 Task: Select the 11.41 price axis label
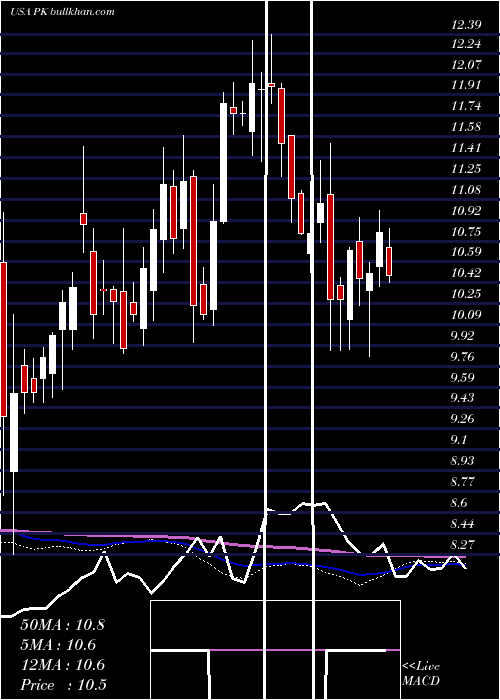pos(466,148)
